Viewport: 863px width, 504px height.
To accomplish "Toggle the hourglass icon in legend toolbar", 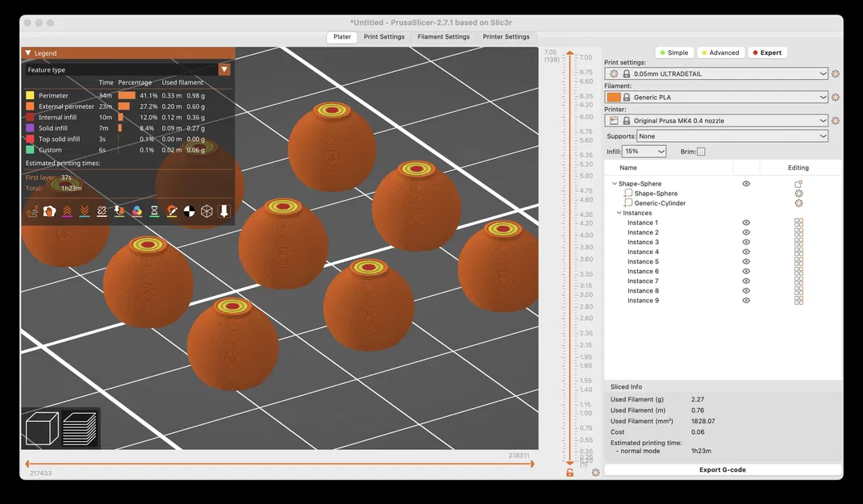I will click(x=154, y=211).
